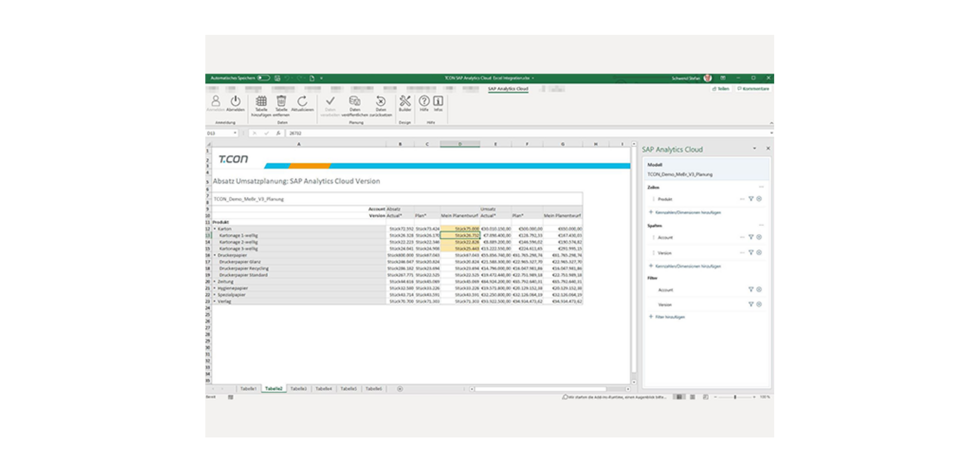The height and width of the screenshot is (461, 980).
Task: Click new document icon in quick access
Action: [312, 78]
